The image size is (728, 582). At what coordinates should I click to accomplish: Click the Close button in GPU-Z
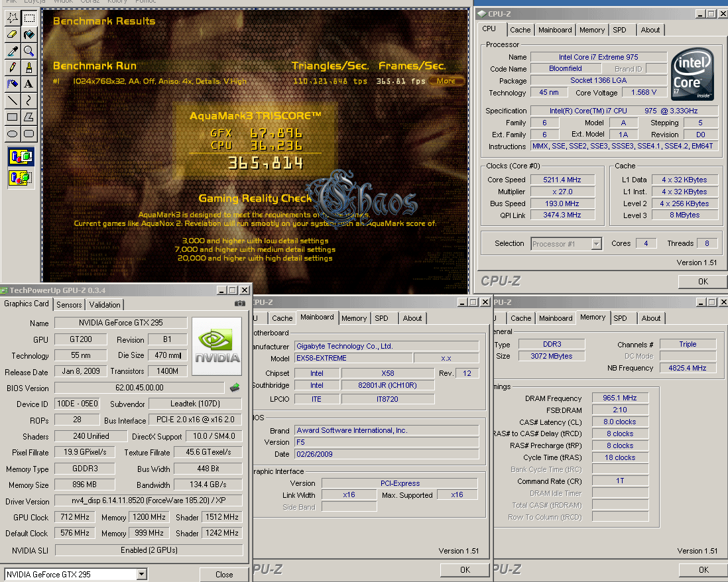224,575
